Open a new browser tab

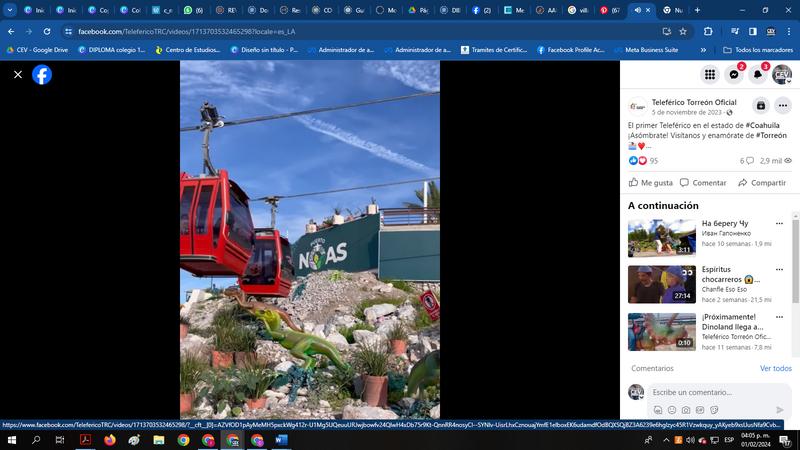pos(697,10)
